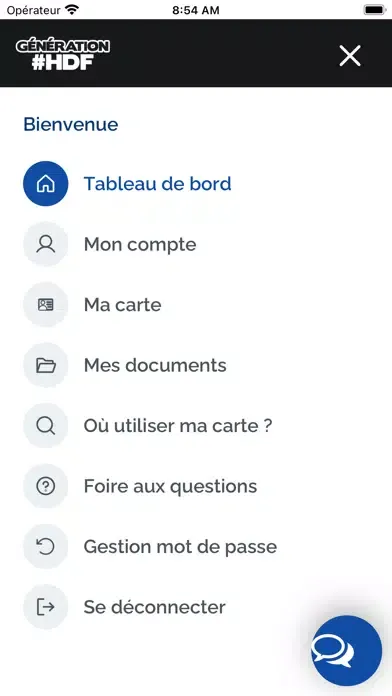Screen dimensions: 392x696
Task: Open Mes documents from the menu
Action: (x=155, y=365)
